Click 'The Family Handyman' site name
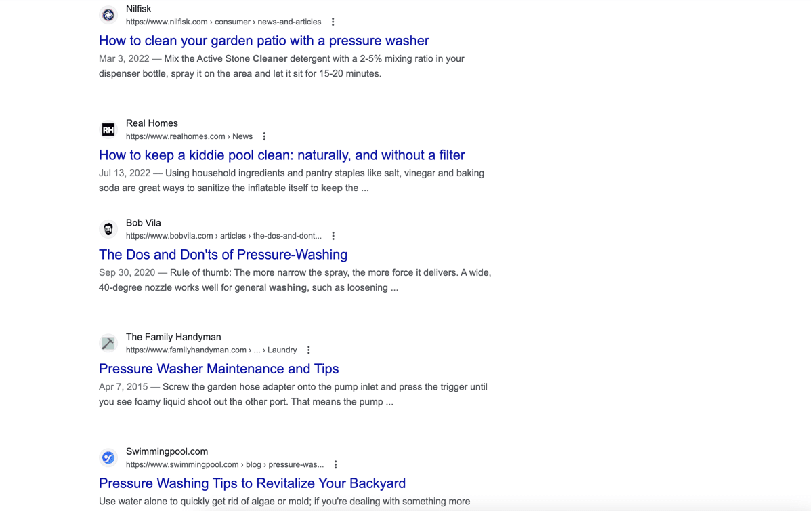Viewport: 812px width, 511px height. pos(173,337)
